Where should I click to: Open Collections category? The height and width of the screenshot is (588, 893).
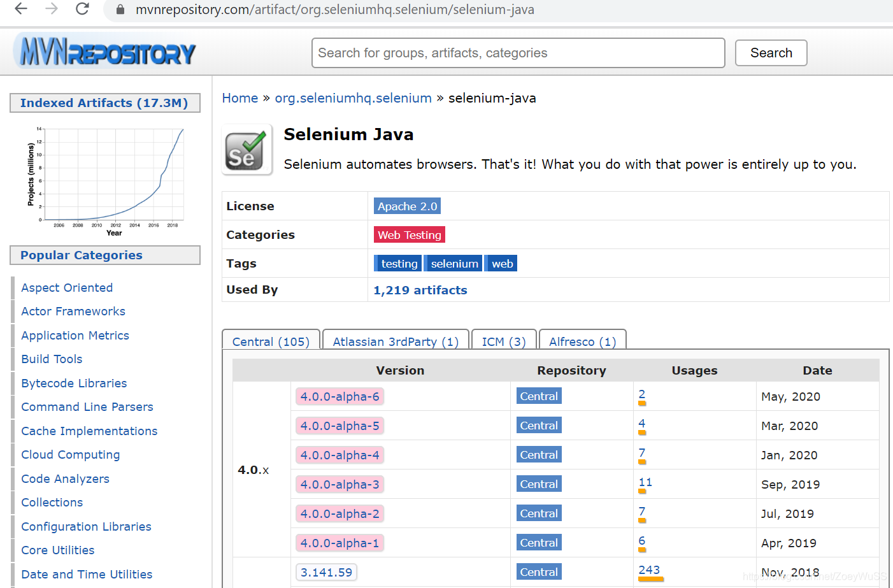pyautogui.click(x=52, y=503)
